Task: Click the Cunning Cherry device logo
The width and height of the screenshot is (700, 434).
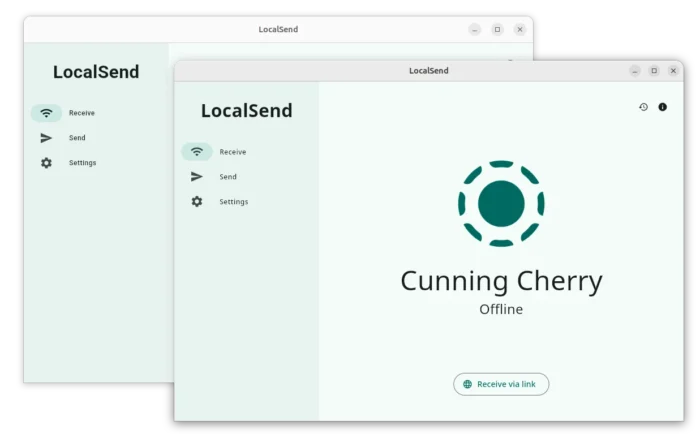Action: pos(501,204)
